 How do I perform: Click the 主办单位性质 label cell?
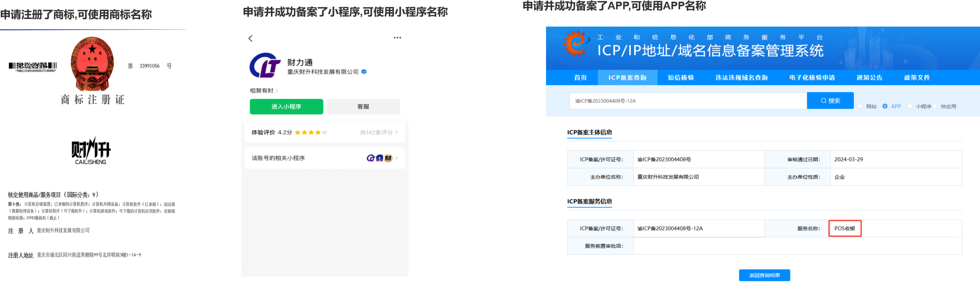(x=797, y=177)
